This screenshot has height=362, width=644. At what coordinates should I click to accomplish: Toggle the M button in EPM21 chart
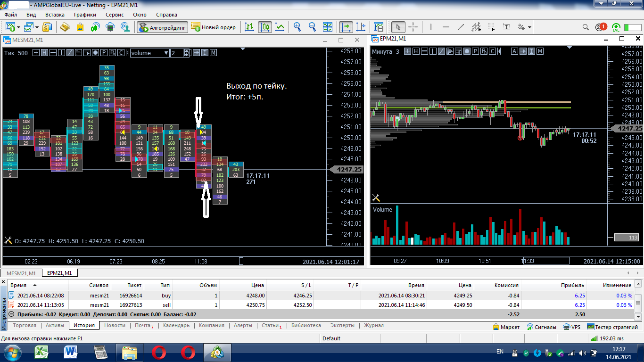(540, 51)
